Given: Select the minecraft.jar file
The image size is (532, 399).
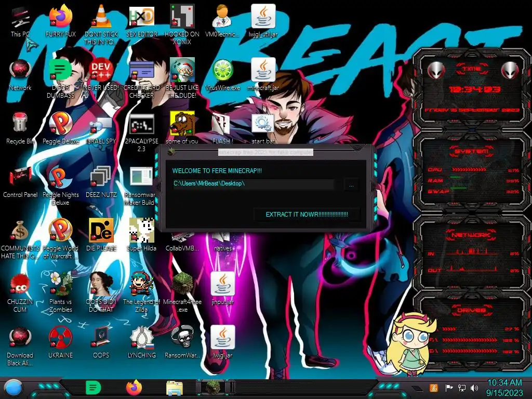Looking at the screenshot, I should pos(263,75).
